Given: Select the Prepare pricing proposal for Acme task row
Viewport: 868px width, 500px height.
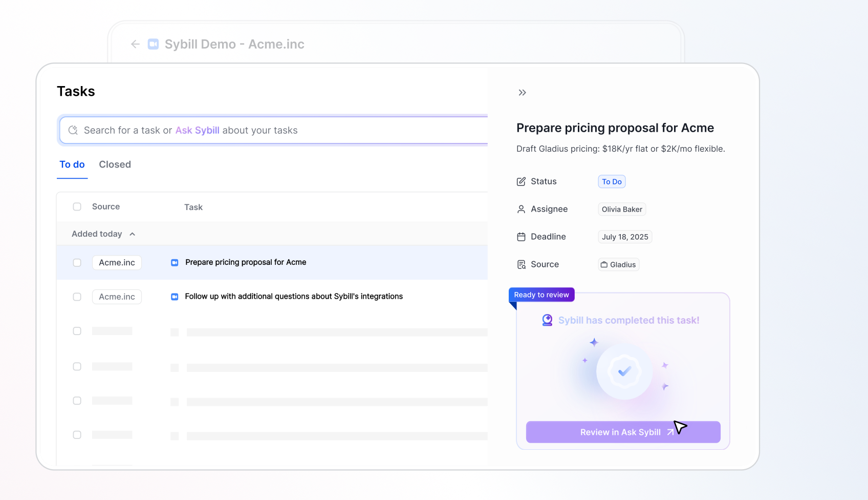Looking at the screenshot, I should (272, 262).
